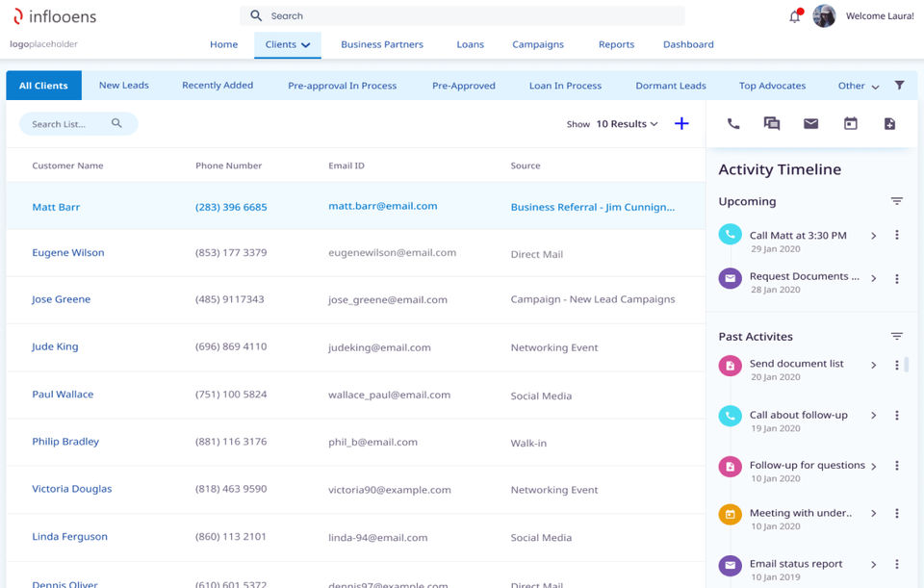924x588 pixels.
Task: Open the notifications bell
Action: tap(795, 16)
